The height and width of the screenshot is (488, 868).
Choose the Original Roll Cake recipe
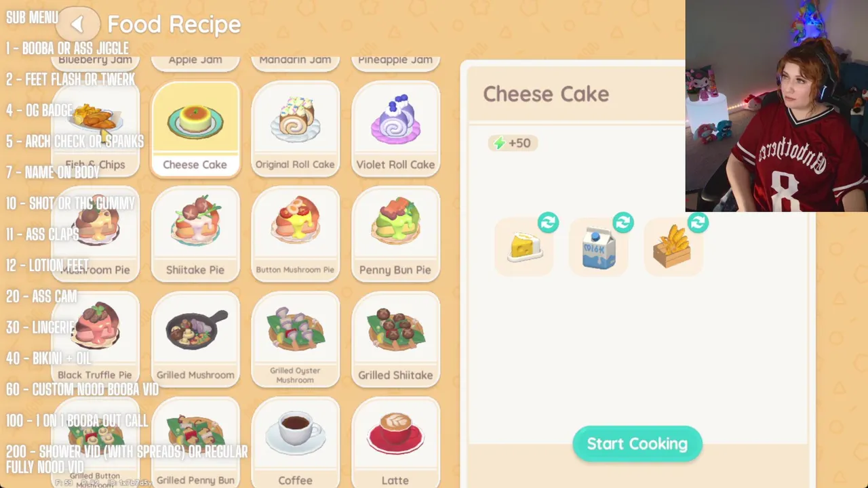[295, 129]
